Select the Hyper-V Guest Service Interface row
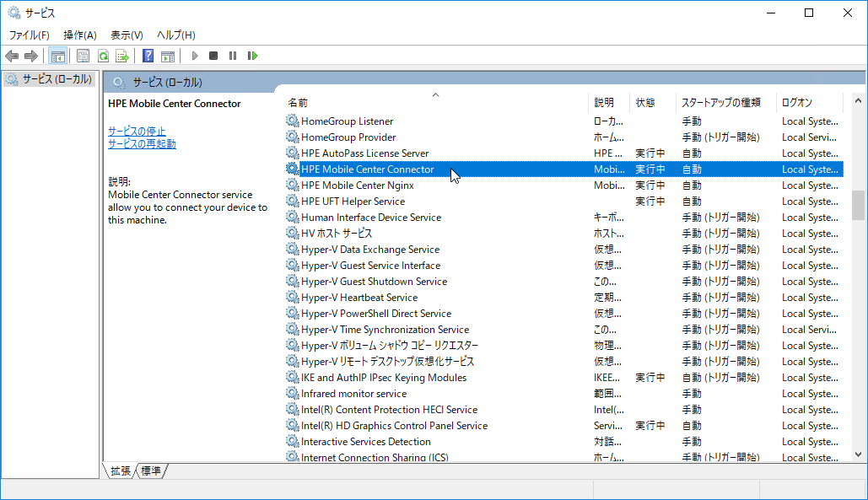868x500 pixels. coord(564,265)
